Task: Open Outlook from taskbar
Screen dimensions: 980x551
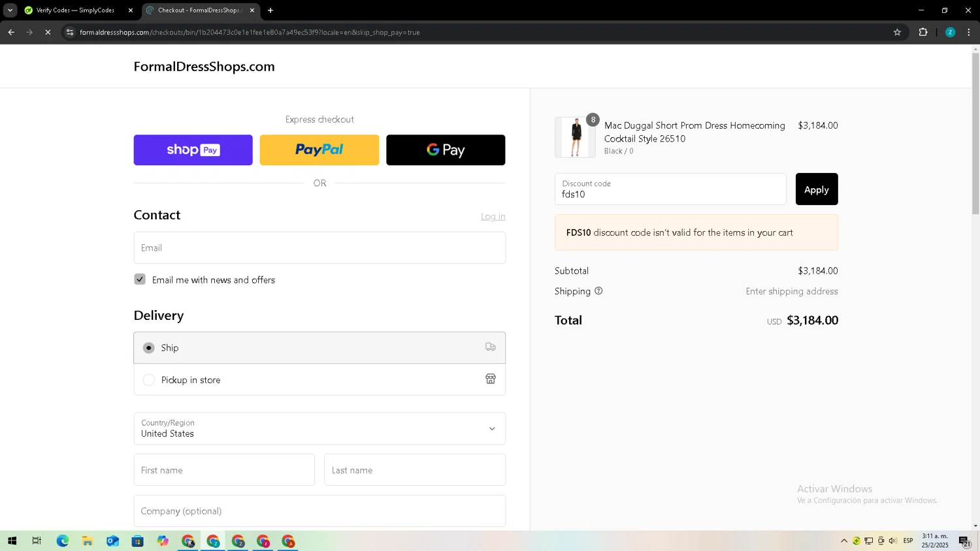Action: click(x=112, y=541)
